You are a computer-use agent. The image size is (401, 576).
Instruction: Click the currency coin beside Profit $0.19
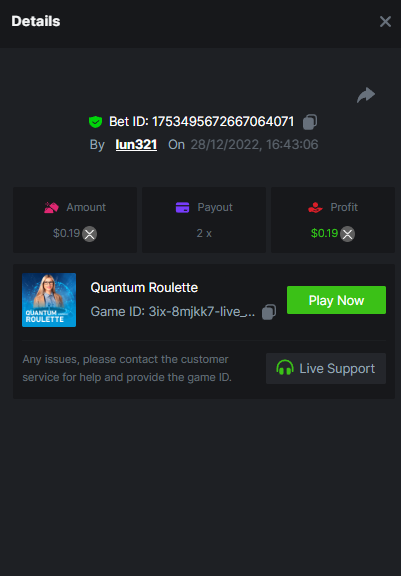[347, 234]
